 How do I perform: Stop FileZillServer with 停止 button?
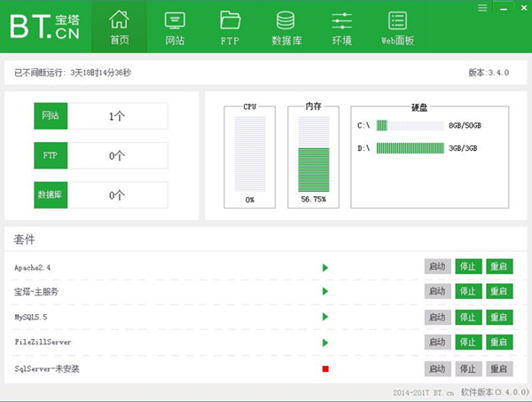coord(468,343)
